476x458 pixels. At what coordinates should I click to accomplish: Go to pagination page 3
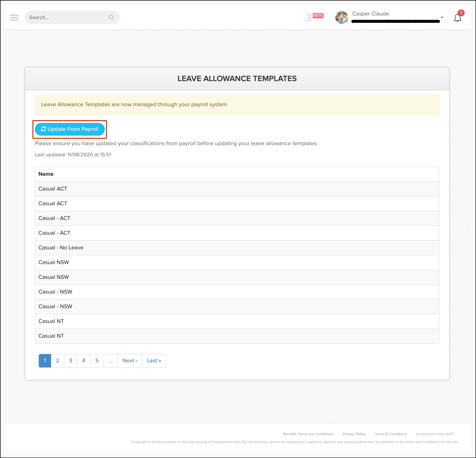tap(71, 361)
